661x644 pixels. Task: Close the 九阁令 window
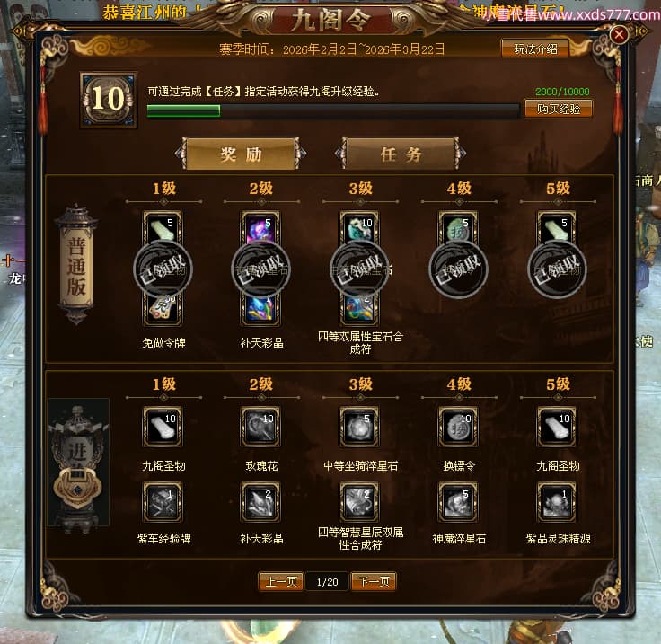(619, 34)
